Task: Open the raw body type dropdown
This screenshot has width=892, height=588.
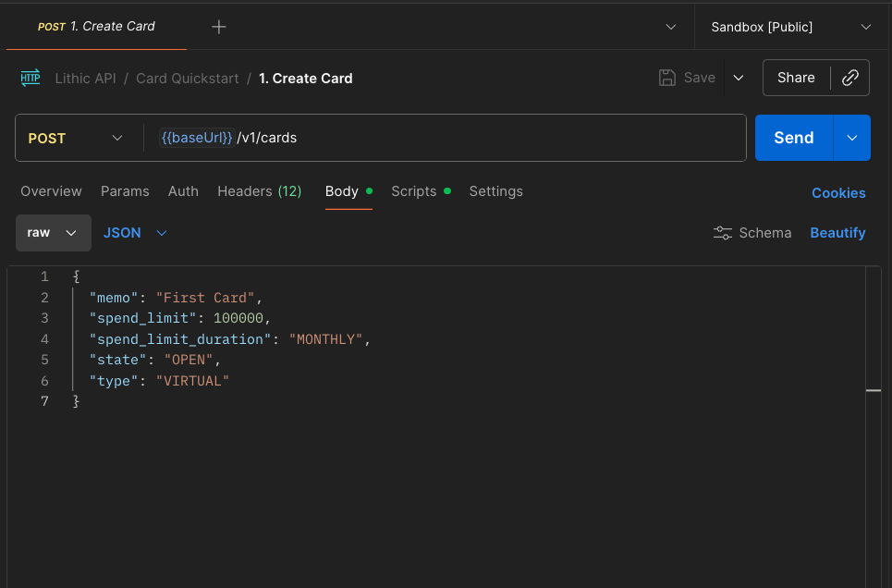Action: (x=53, y=233)
